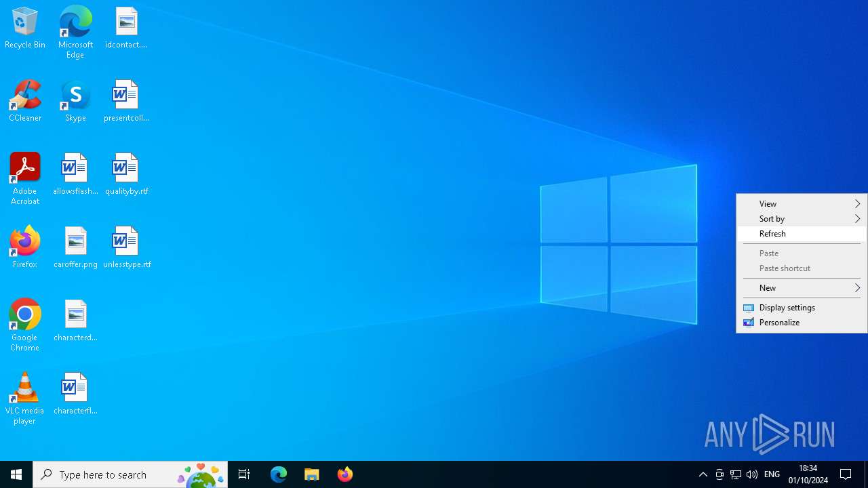The image size is (868, 488).
Task: Select the caroffer.png file icon
Action: 75,248
